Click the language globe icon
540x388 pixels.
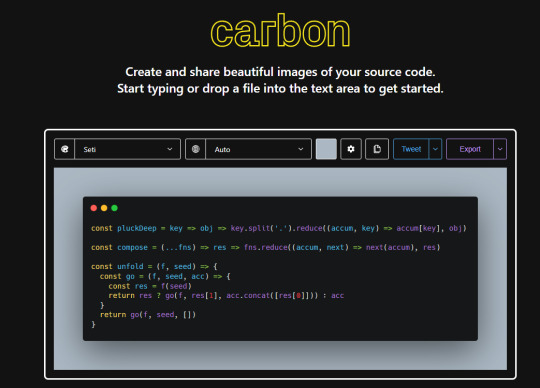(x=196, y=149)
